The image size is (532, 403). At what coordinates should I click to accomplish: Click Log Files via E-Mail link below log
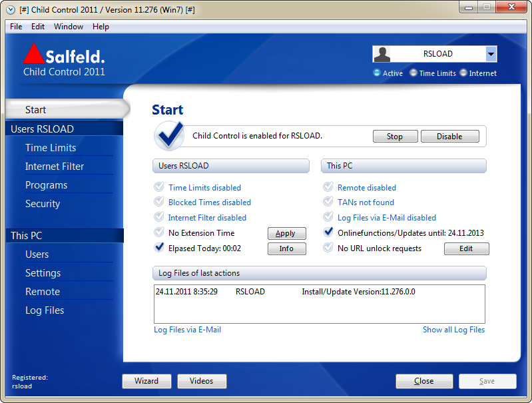pyautogui.click(x=188, y=330)
